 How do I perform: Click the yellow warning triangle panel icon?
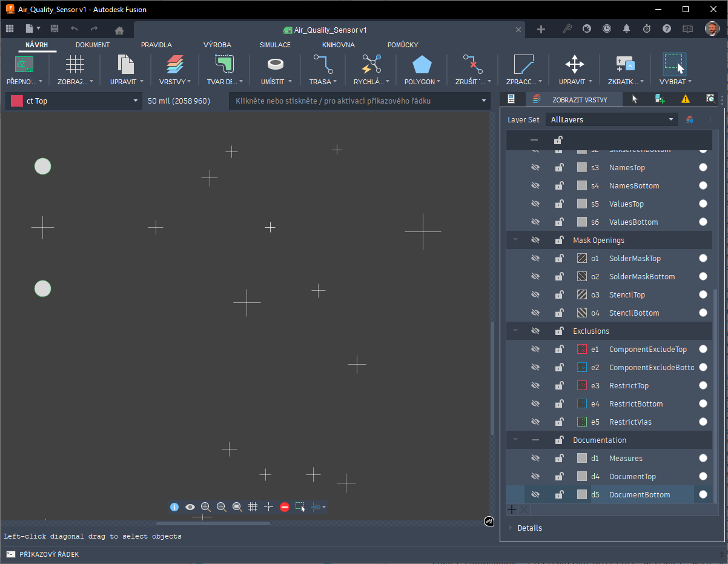pyautogui.click(x=685, y=99)
